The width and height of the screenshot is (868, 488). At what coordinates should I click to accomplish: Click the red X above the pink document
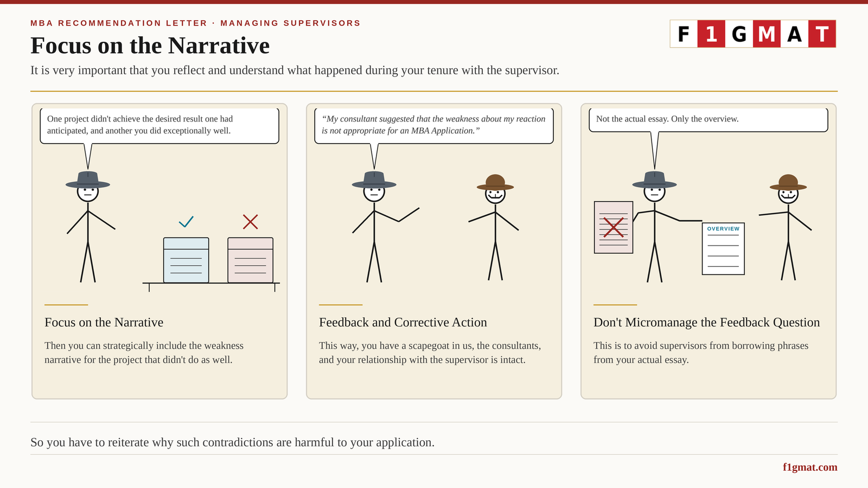point(250,222)
